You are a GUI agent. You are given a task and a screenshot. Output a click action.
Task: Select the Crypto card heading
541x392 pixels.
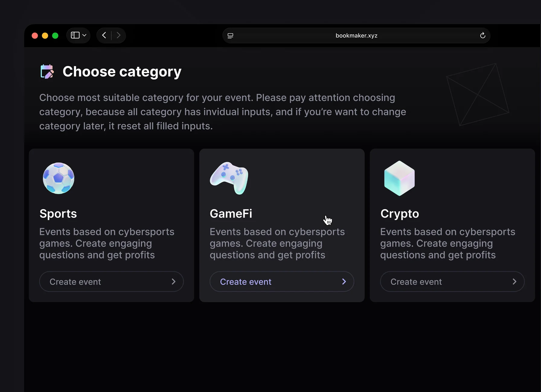point(400,214)
